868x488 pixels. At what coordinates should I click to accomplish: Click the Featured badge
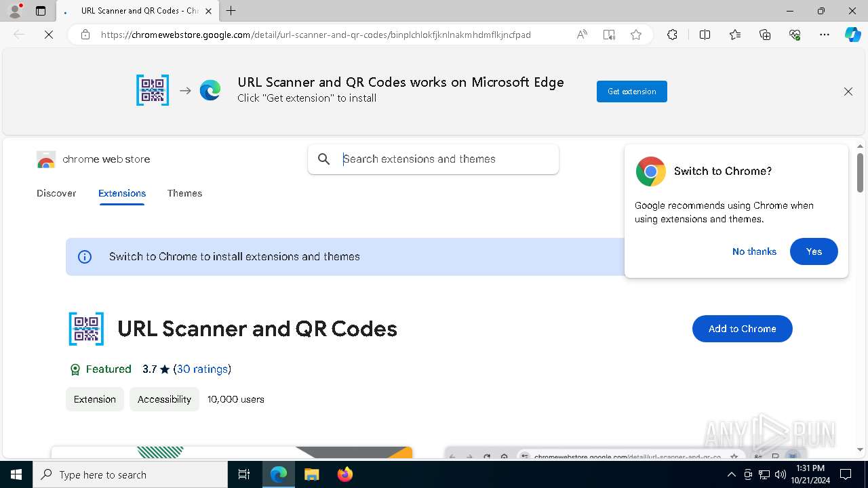100,369
